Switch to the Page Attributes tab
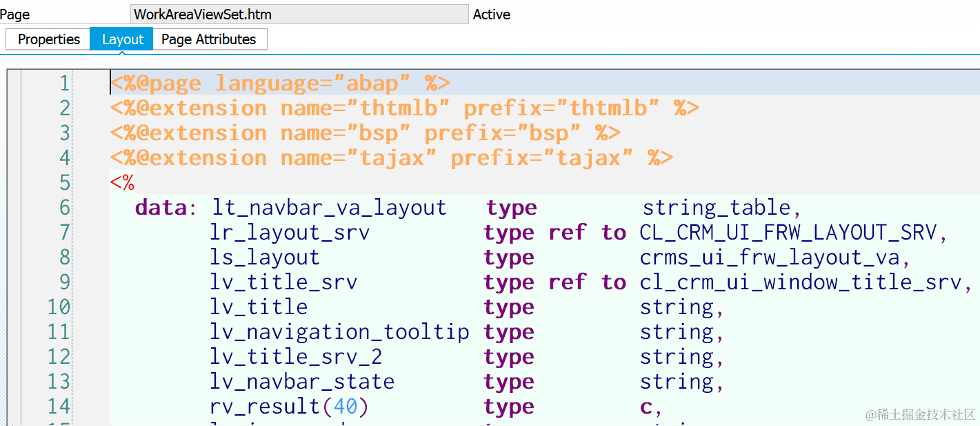This screenshot has height=426, width=980. (209, 39)
